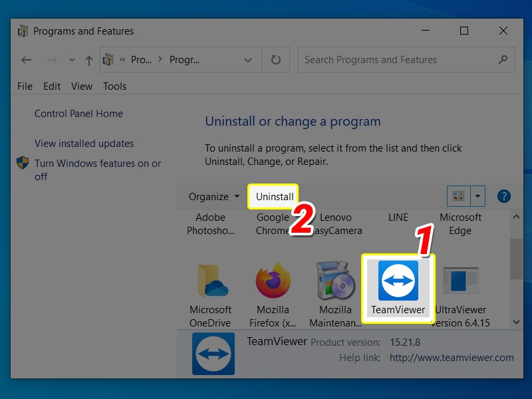Open the View menu
The width and height of the screenshot is (532, 399).
pos(81,86)
